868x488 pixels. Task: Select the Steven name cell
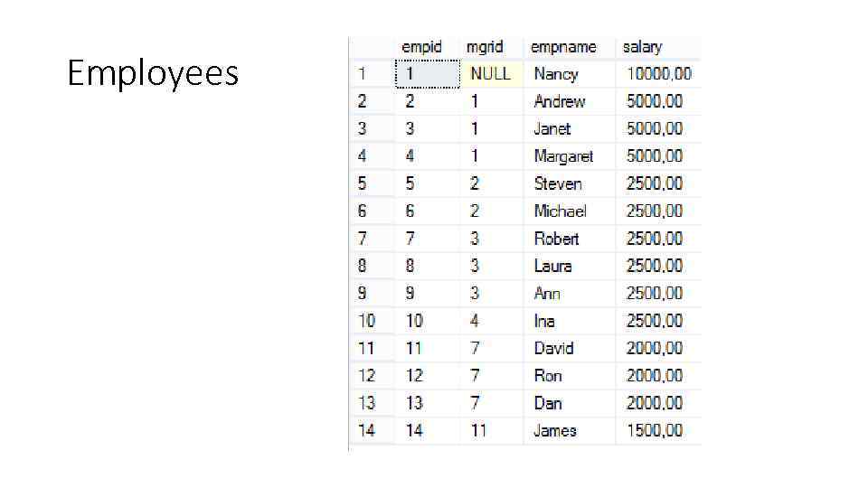tap(558, 183)
